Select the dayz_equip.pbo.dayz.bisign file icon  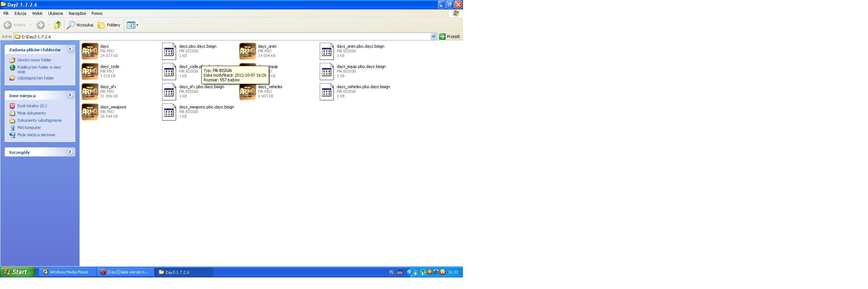coord(327,72)
